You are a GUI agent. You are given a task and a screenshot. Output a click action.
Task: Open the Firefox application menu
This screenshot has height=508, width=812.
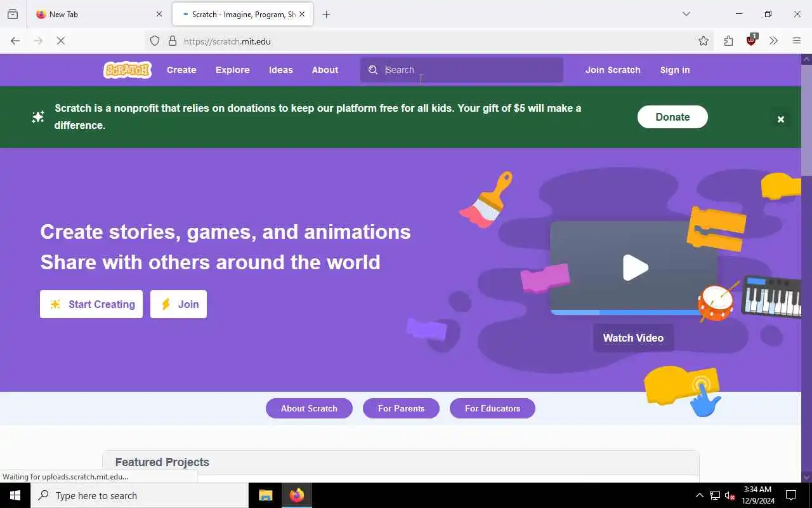(x=797, y=41)
